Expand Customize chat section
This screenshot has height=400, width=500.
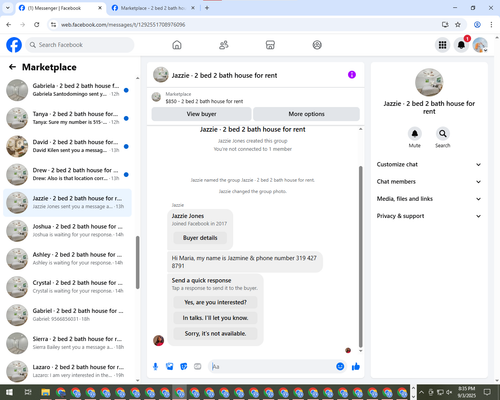point(429,164)
